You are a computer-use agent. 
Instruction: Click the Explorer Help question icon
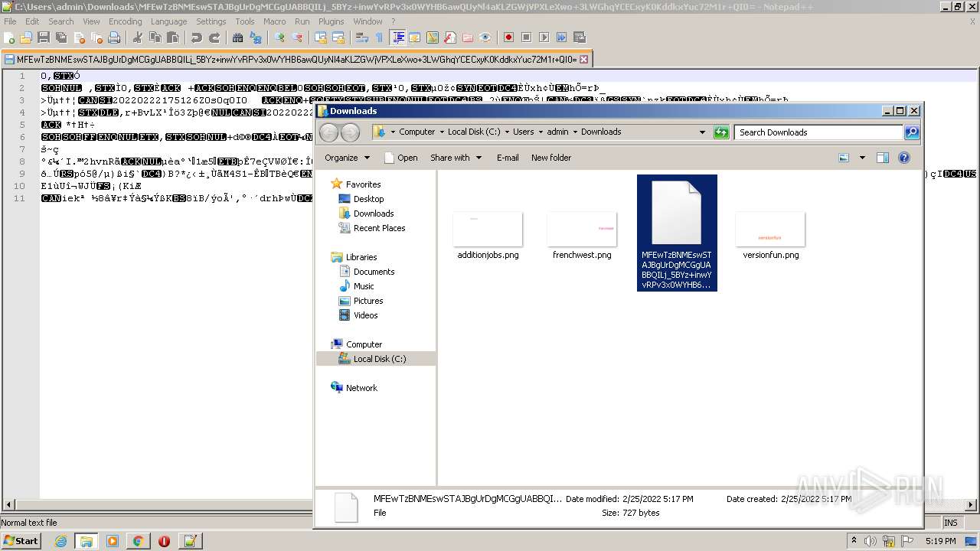[x=904, y=158]
